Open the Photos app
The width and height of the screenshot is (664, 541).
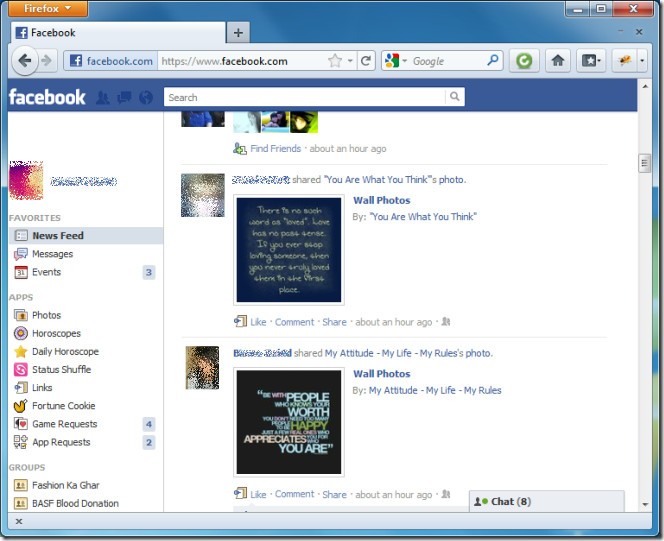(x=46, y=315)
